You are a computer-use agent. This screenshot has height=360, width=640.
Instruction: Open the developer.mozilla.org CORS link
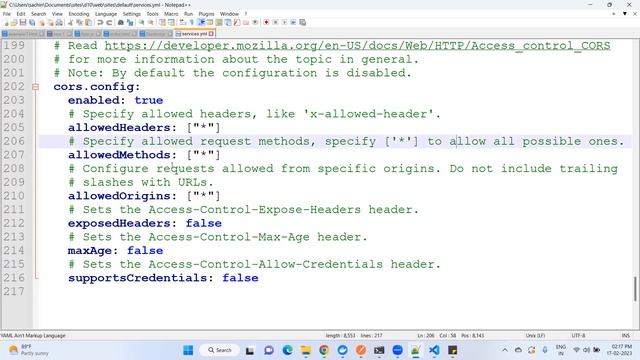[x=357, y=46]
